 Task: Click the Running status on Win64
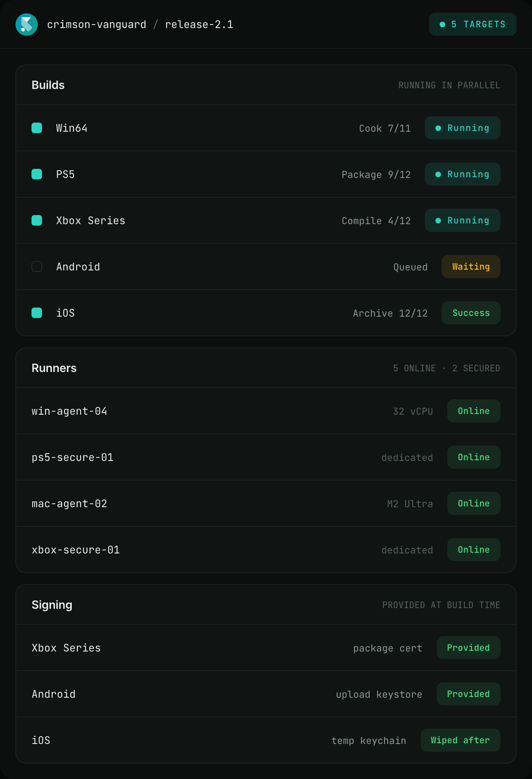(x=462, y=128)
